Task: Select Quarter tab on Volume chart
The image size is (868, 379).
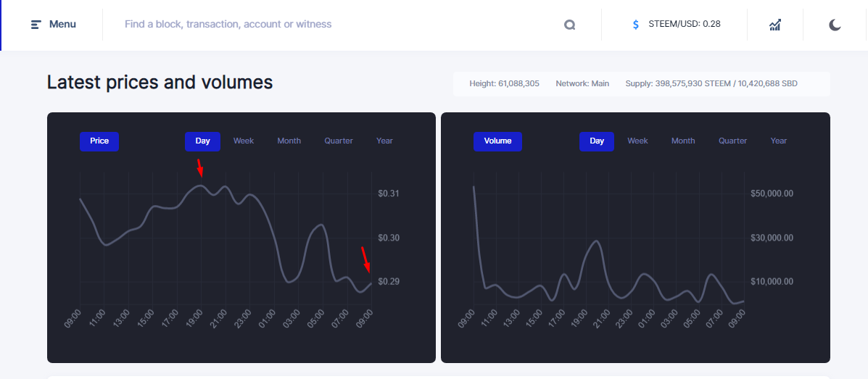Action: click(733, 141)
